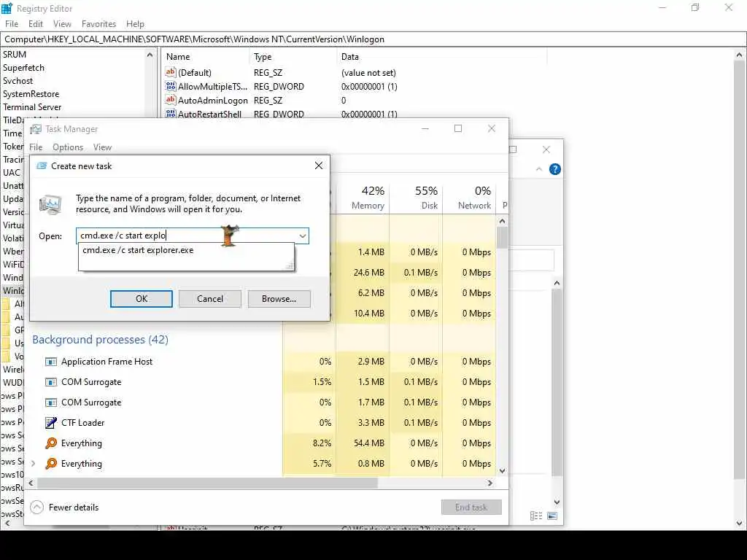The image size is (747, 560).
Task: Open the Favorites menu
Action: [98, 24]
